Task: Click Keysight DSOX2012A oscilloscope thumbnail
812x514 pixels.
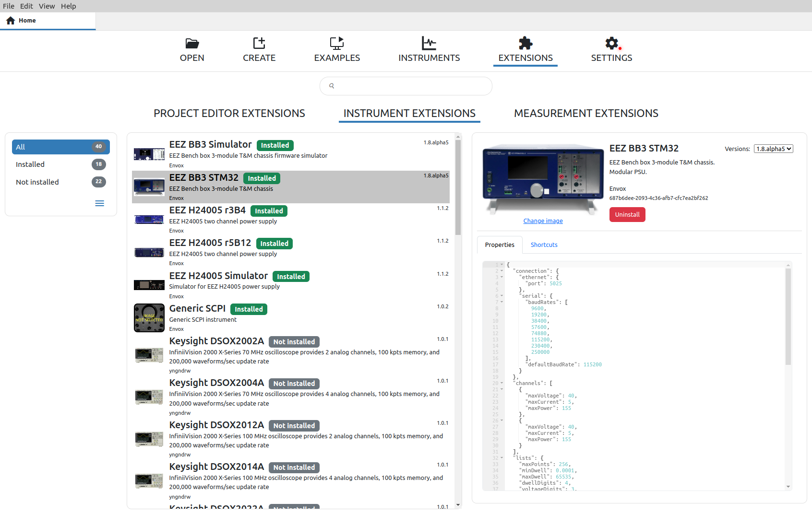Action: click(149, 439)
